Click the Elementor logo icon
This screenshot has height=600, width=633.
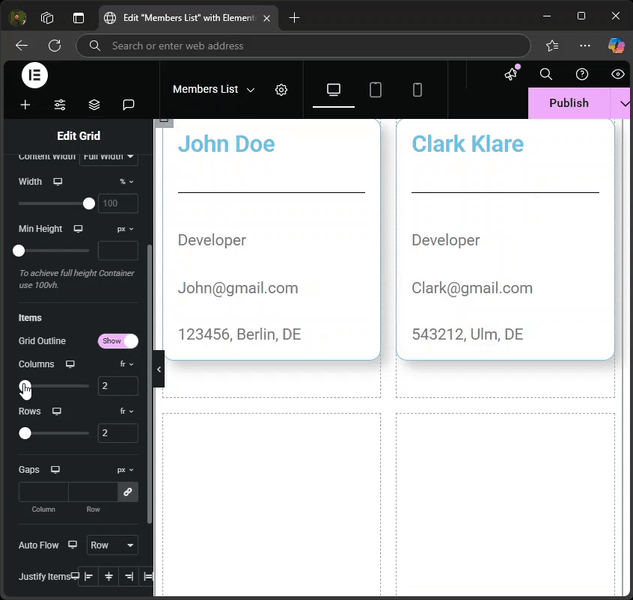34,76
